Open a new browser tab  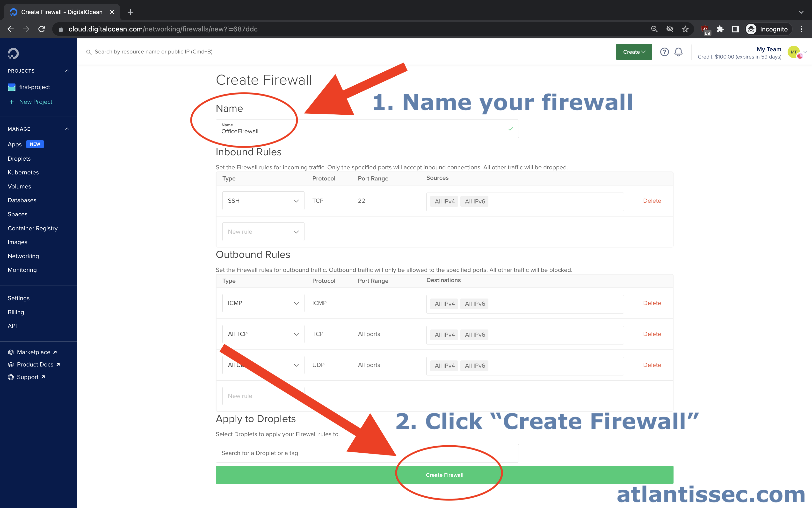(x=130, y=12)
